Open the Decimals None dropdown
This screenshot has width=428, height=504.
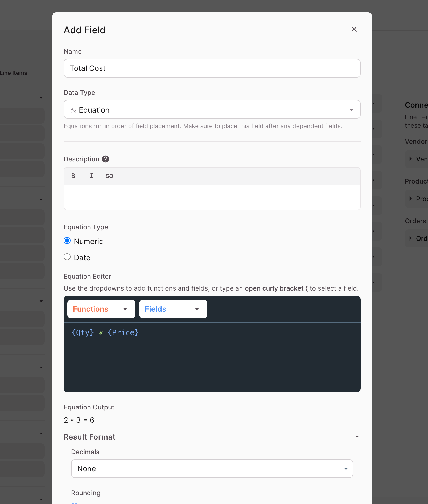212,469
